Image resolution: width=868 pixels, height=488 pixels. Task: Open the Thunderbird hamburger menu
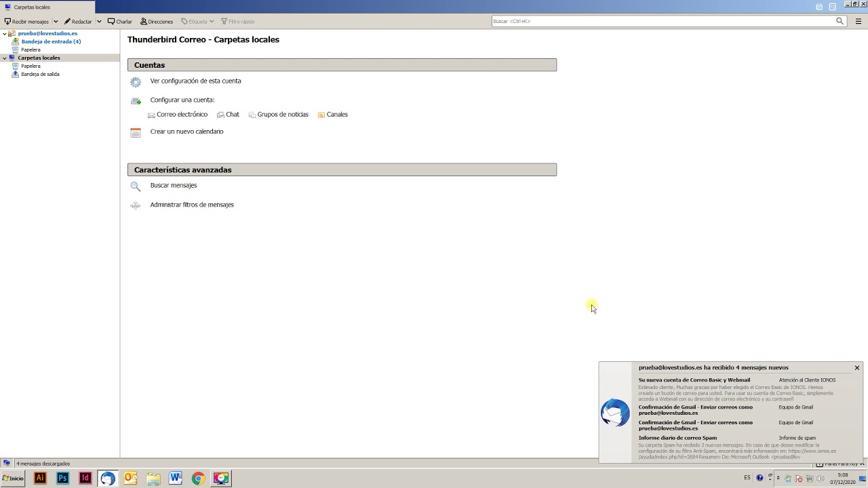(x=858, y=21)
